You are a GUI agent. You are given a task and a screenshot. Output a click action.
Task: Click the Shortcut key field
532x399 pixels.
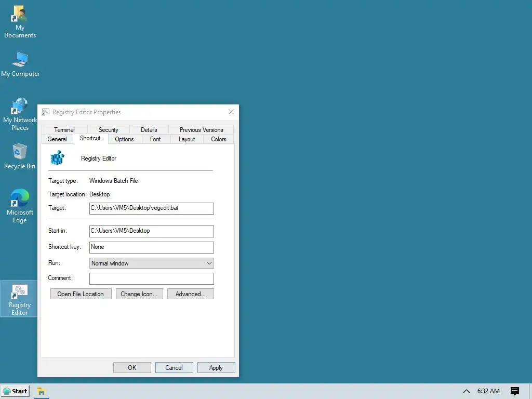tap(151, 247)
